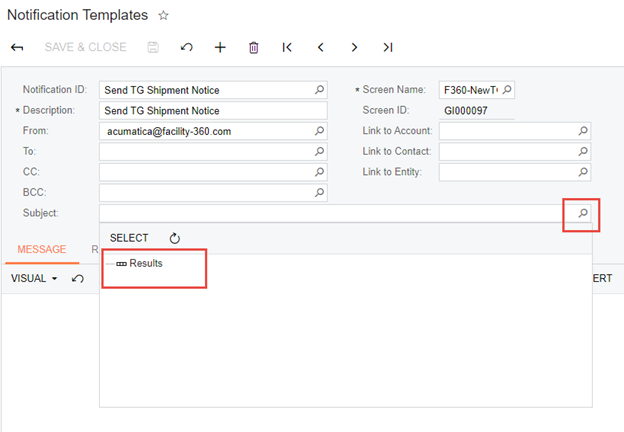The width and height of the screenshot is (624, 432).
Task: Open Screen Name selector lookup
Action: point(506,90)
